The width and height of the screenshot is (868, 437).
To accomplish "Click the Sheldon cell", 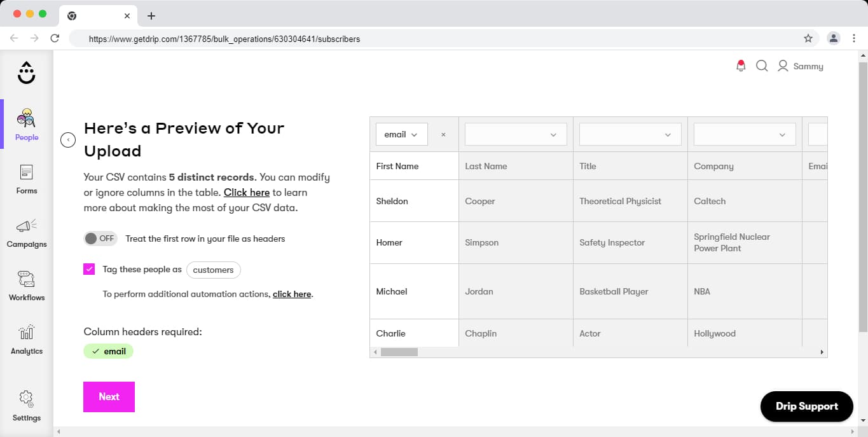I will click(414, 201).
